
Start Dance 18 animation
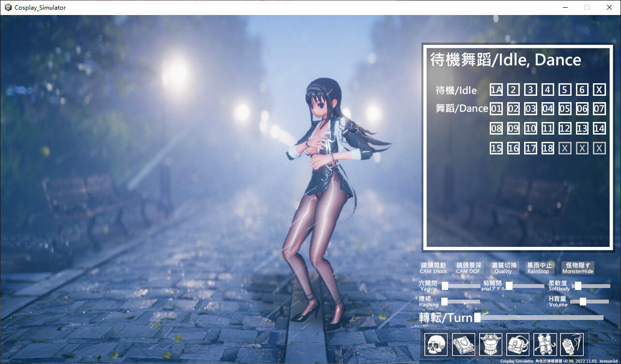[x=547, y=148]
